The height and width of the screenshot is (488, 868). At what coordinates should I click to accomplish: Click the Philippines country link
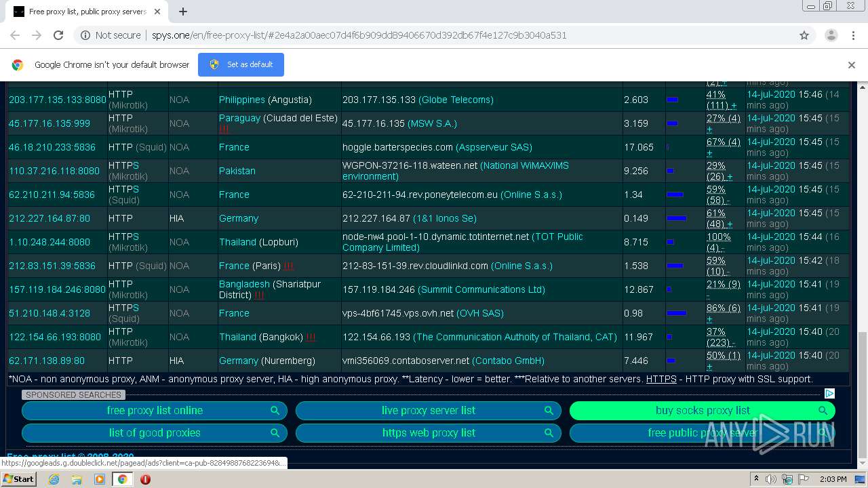[241, 100]
